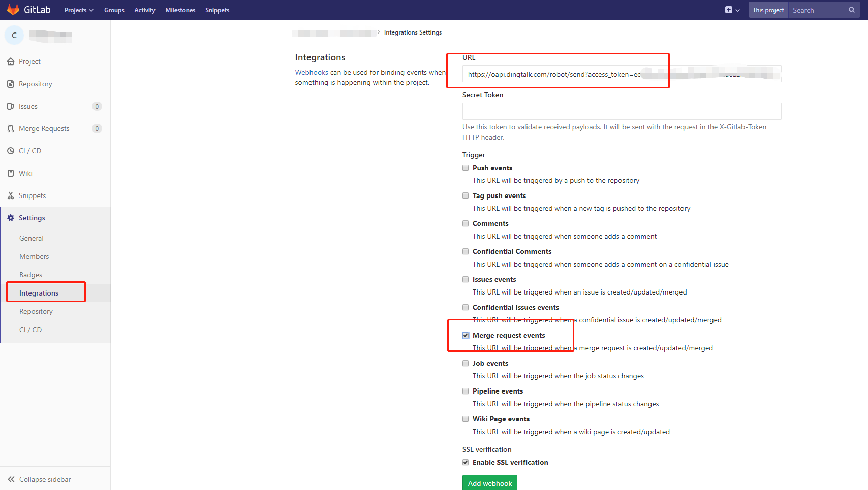Image resolution: width=868 pixels, height=490 pixels.
Task: Select the Issues icon in sidebar
Action: (x=11, y=106)
